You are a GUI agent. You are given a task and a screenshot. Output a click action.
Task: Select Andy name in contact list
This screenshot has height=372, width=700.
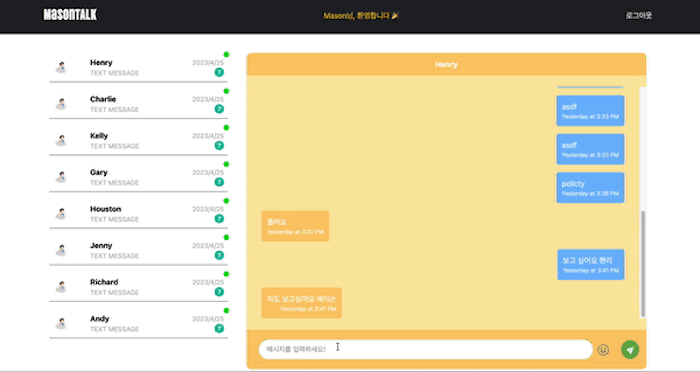(100, 319)
